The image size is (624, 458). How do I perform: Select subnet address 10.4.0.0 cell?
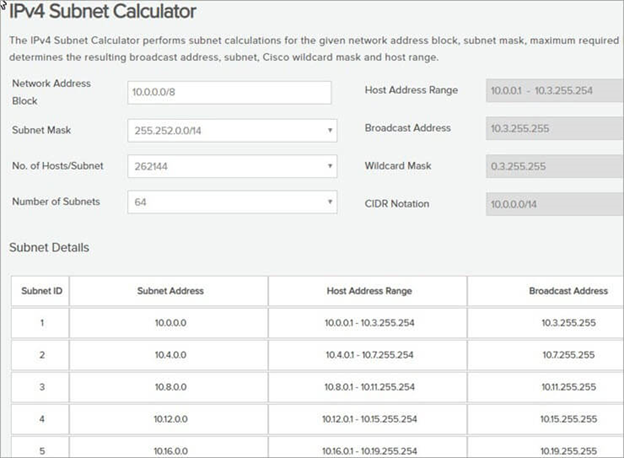(169, 356)
